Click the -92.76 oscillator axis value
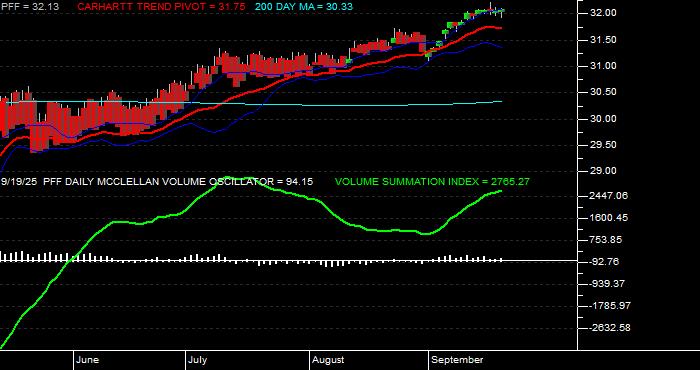The width and height of the screenshot is (700, 370). 604,262
